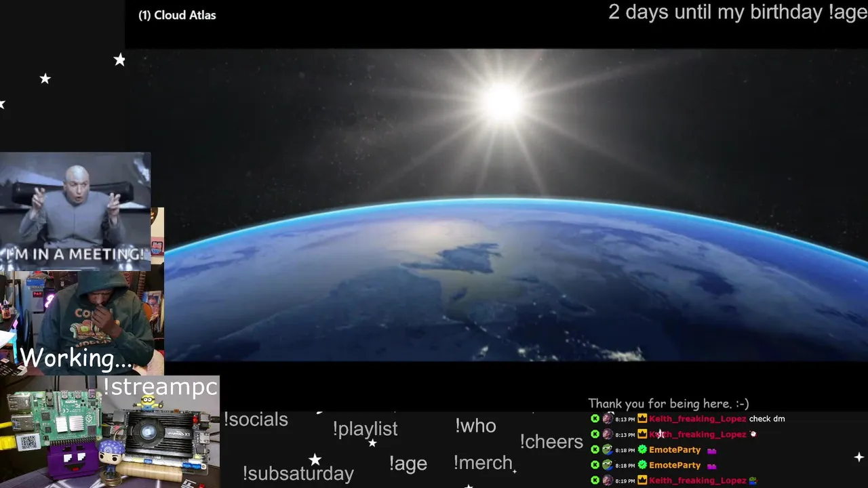Viewport: 868px width, 488px height.
Task: Click the Pepe emote in the 8:19 PM message
Action: [753, 481]
